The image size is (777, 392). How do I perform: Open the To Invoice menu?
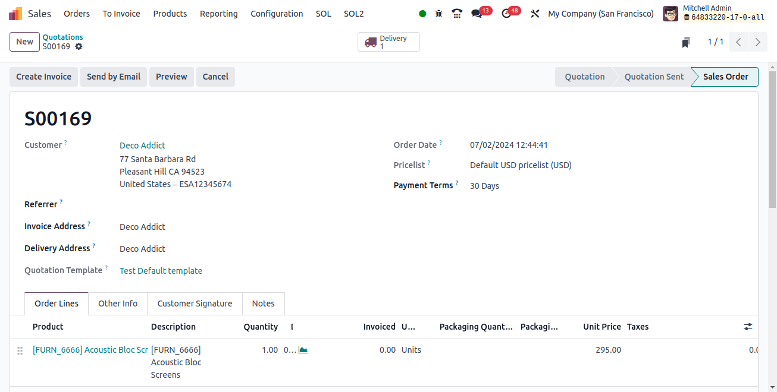[121, 14]
